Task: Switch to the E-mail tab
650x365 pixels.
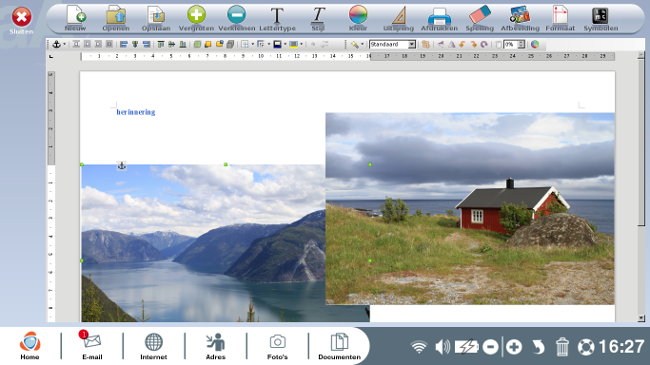Action: click(92, 346)
